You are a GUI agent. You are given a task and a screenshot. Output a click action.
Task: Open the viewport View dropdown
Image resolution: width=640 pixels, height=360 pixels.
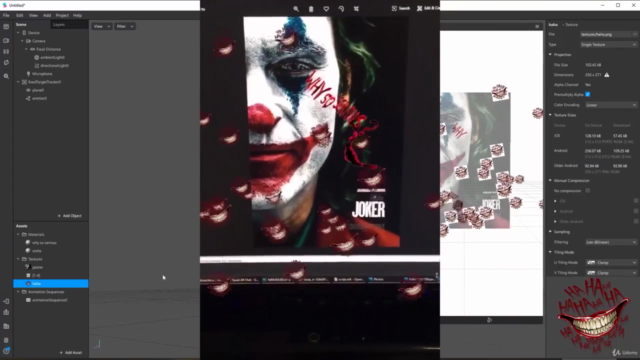(102, 26)
